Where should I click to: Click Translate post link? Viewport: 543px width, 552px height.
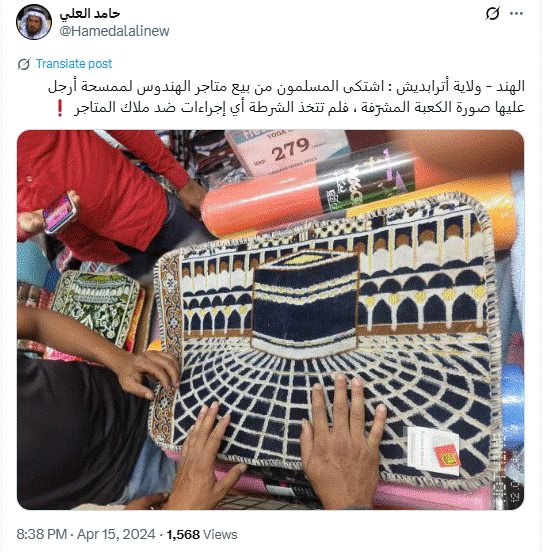point(74,64)
